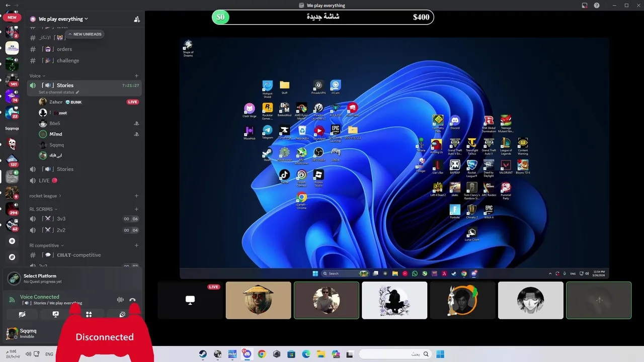Screen dimensions: 644x362
Task: Disconnect from voice with the hang-up icon
Action: click(132, 300)
